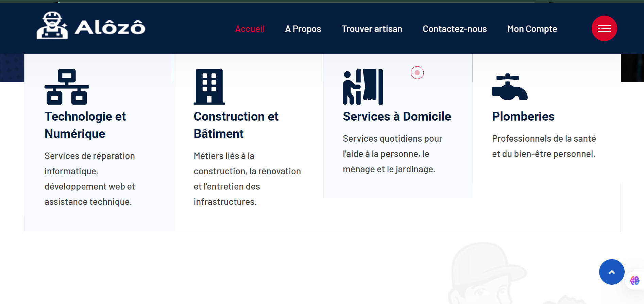Screen dimensions: 644x304
Task: Click the person-and-curtain icon for Services à Domicile
Action: [x=363, y=87]
